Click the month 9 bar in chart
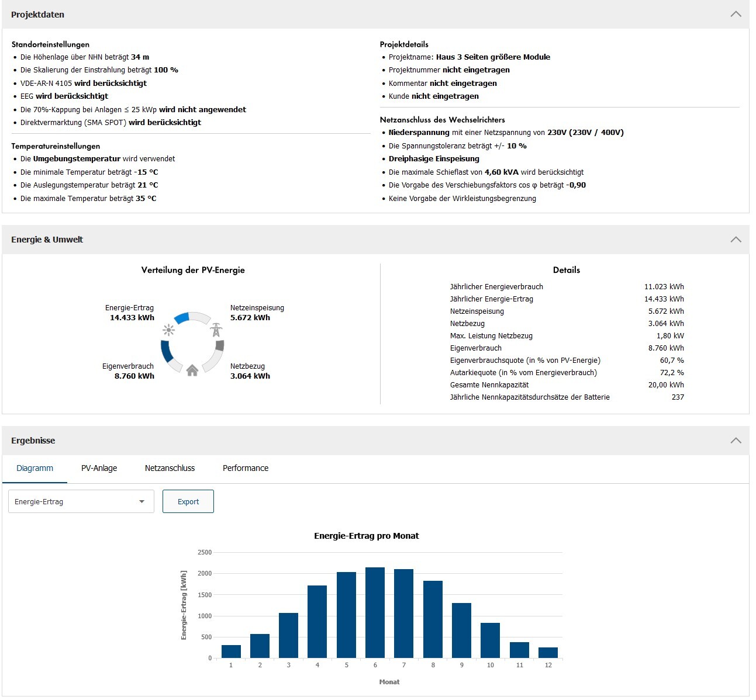This screenshot has width=756, height=700. point(461,630)
